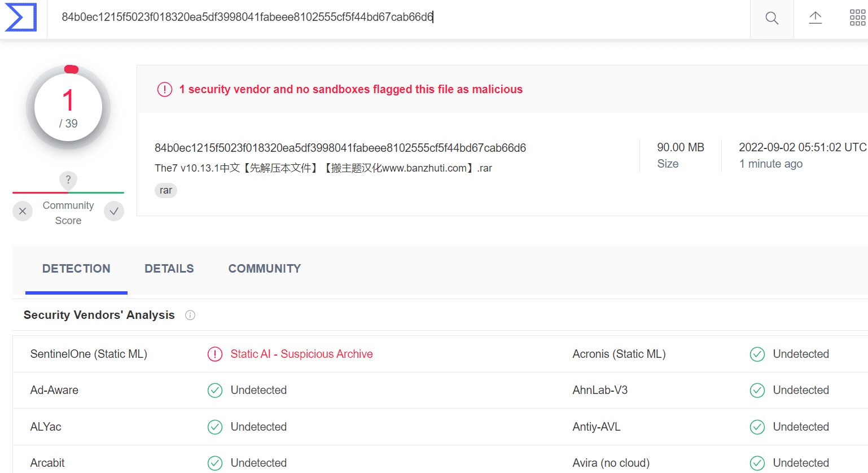Click Undetected result for Arcabit
The width and height of the screenshot is (868, 473).
[x=258, y=463]
